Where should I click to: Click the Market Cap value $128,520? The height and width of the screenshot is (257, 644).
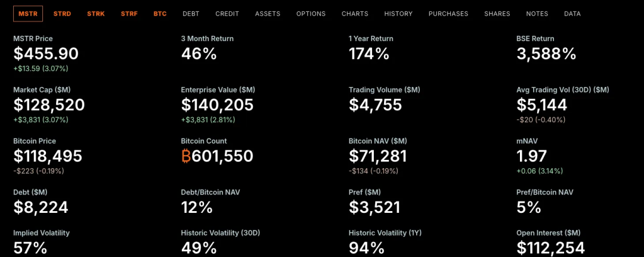point(49,105)
